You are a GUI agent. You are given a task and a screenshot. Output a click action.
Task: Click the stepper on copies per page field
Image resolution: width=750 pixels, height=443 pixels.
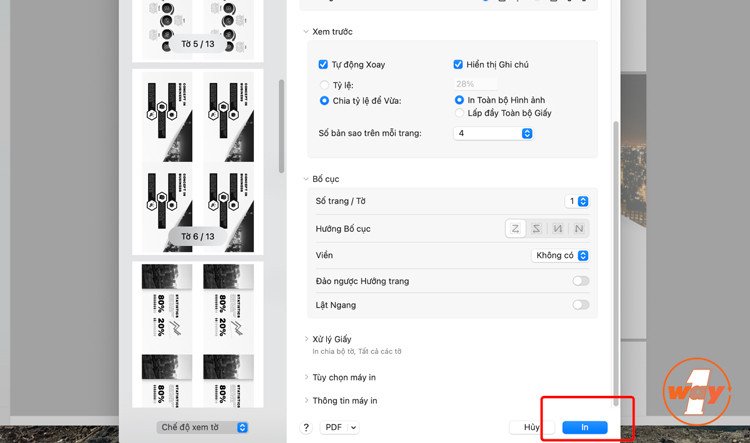pyautogui.click(x=527, y=133)
